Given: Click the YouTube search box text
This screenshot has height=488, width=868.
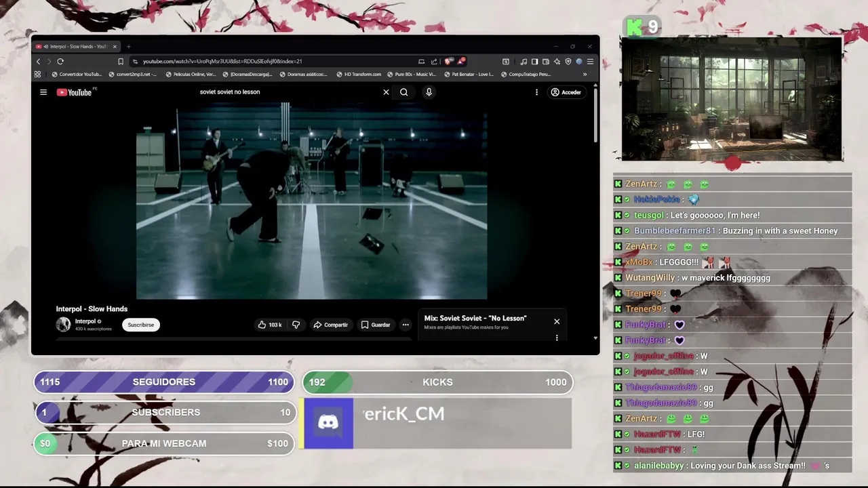Looking at the screenshot, I should pyautogui.click(x=230, y=92).
